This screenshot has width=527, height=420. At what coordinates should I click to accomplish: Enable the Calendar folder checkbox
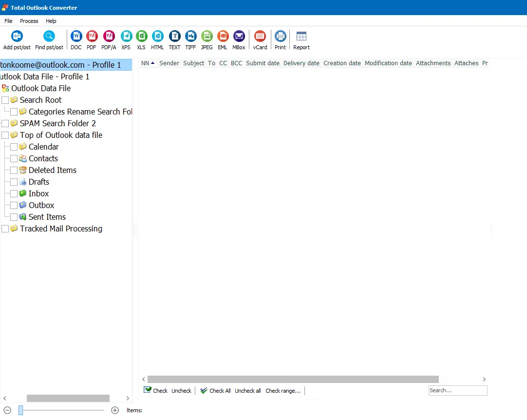pos(13,147)
